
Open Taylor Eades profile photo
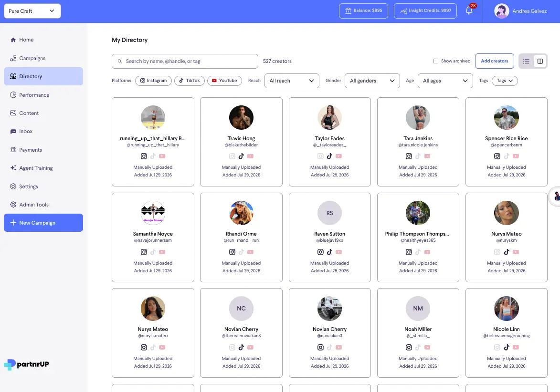(329, 117)
